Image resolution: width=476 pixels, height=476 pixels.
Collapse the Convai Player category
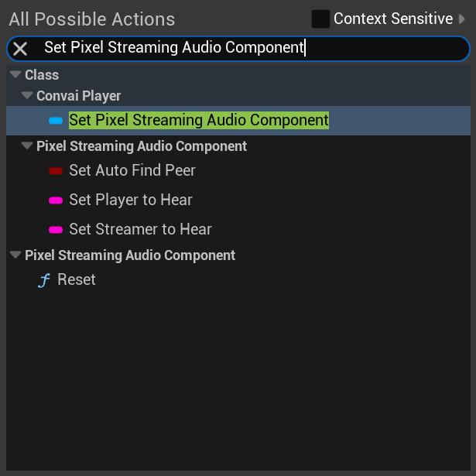[x=27, y=95]
